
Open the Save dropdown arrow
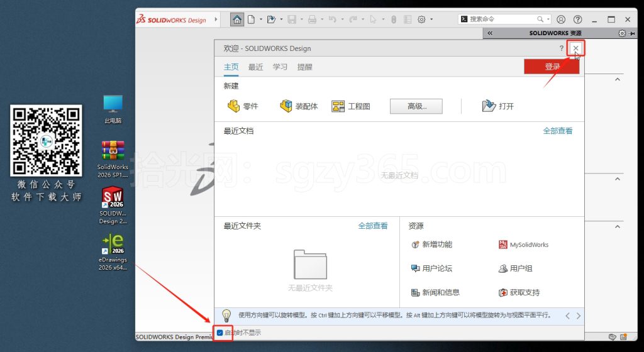click(x=302, y=19)
